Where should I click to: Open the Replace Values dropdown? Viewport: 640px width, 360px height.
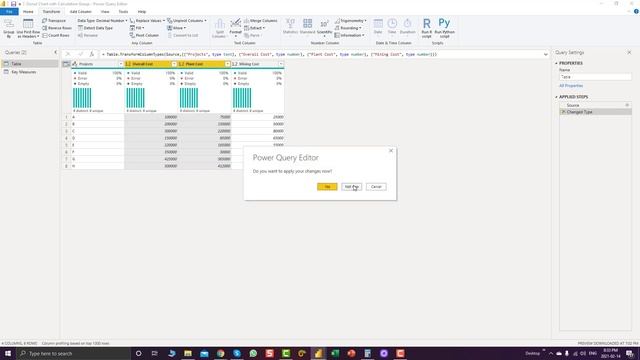coord(147,20)
